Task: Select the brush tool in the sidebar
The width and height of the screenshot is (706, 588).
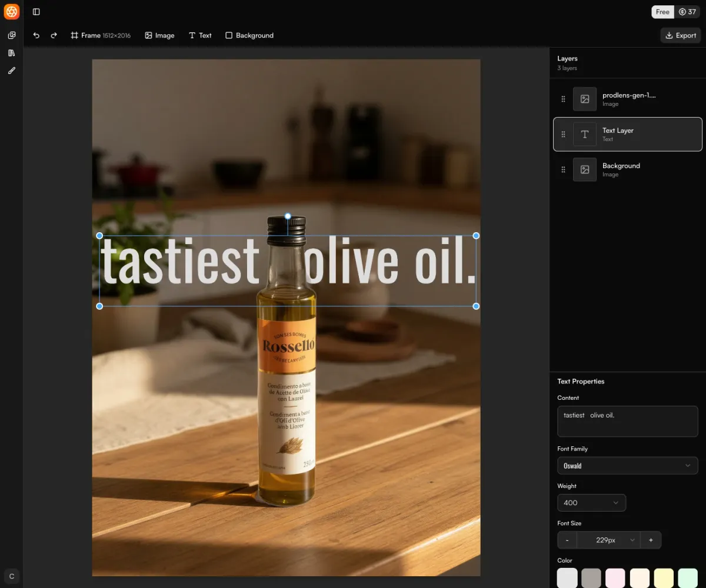Action: tap(11, 70)
